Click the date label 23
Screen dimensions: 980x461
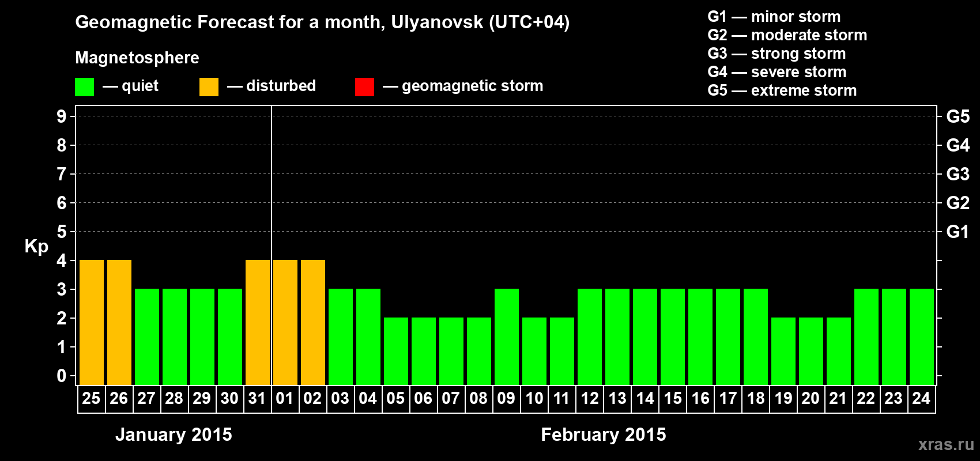pyautogui.click(x=894, y=399)
